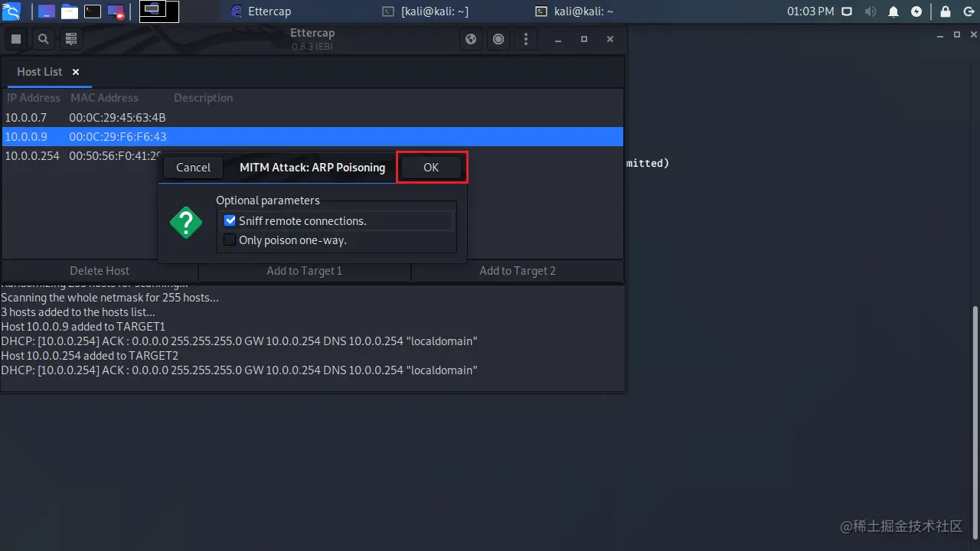This screenshot has width=980, height=551.
Task: Click the lock screen icon
Action: tap(946, 11)
